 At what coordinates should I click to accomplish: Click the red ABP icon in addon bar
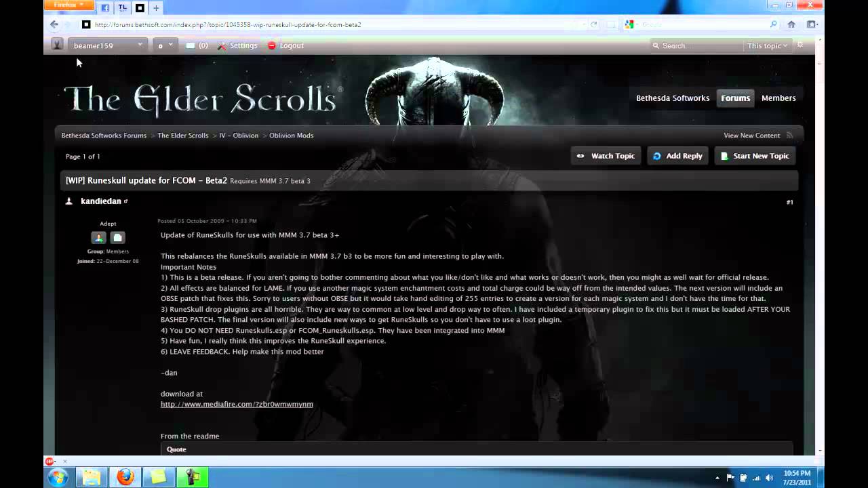[x=49, y=461]
